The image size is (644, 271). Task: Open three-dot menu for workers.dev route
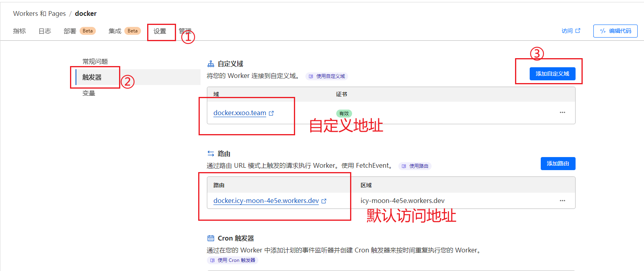[x=562, y=201]
